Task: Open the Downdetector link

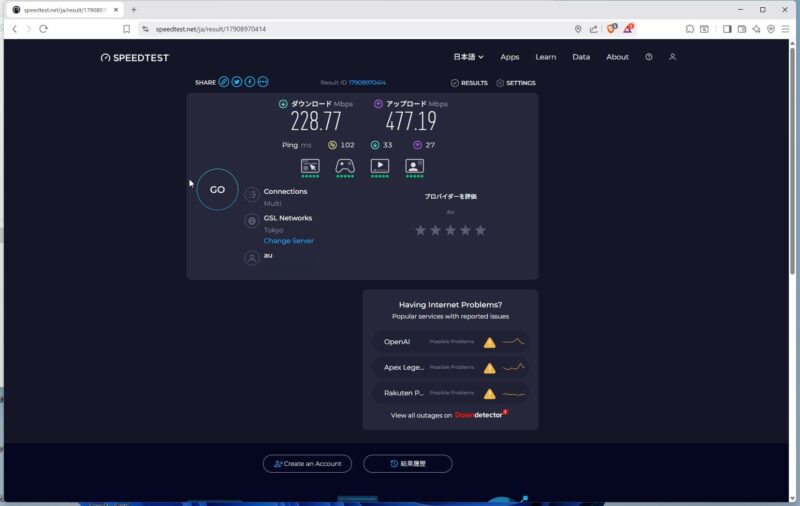Action: pyautogui.click(x=479, y=415)
